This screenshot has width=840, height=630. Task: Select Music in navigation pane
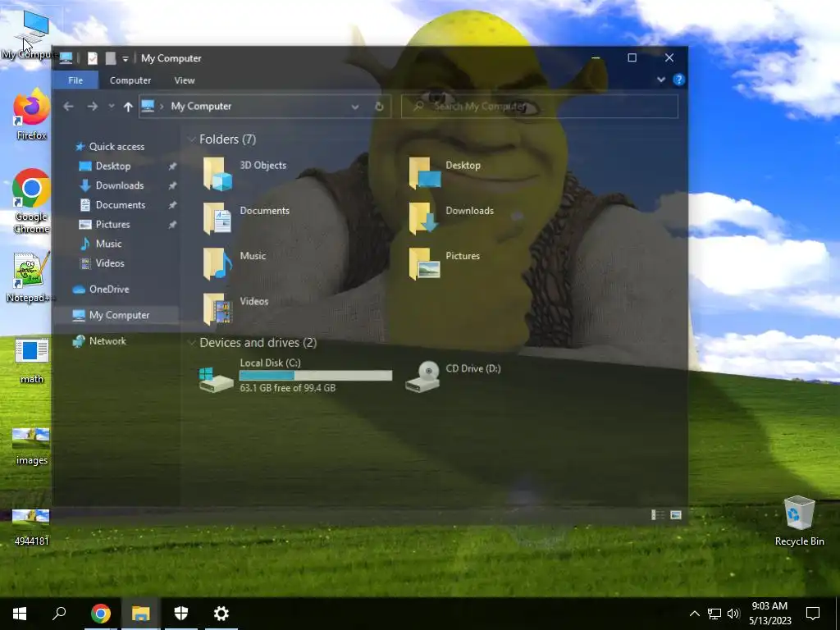tap(109, 243)
